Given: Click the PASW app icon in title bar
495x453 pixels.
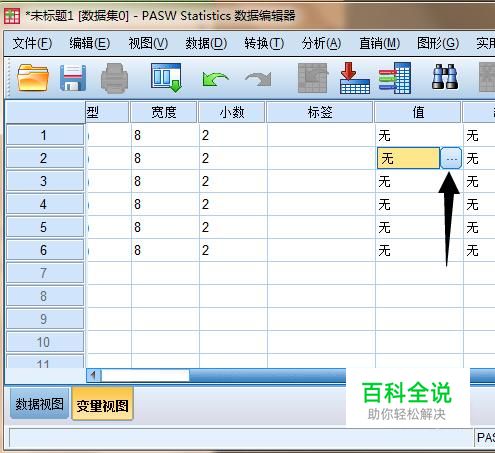Looking at the screenshot, I should [x=12, y=16].
